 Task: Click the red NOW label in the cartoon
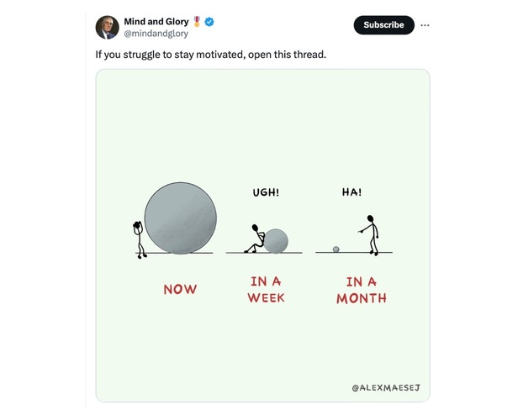(x=180, y=289)
